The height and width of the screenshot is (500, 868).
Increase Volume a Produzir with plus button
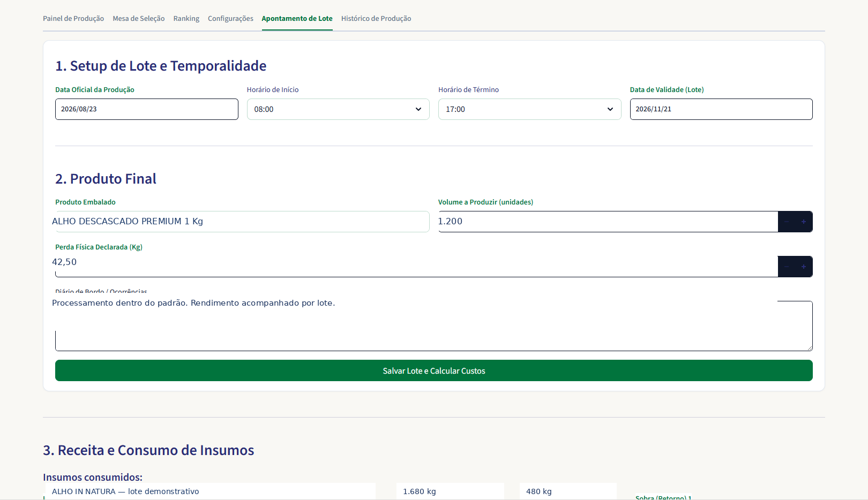pyautogui.click(x=804, y=222)
